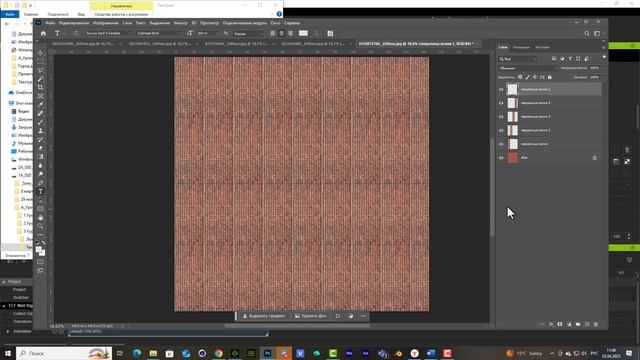Viewport: 640px width, 360px height.
Task: Toggle visibility of the fourth layer
Action: click(x=501, y=130)
